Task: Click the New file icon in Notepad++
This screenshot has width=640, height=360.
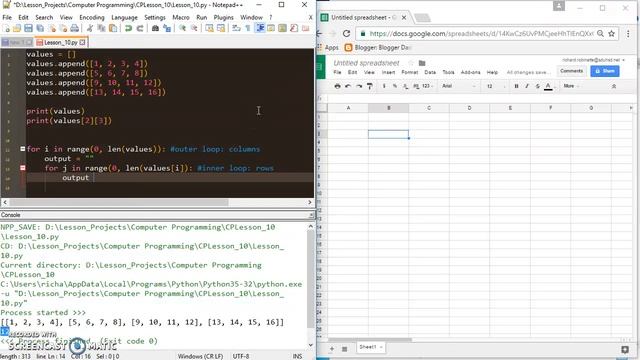Action: (x=6, y=28)
